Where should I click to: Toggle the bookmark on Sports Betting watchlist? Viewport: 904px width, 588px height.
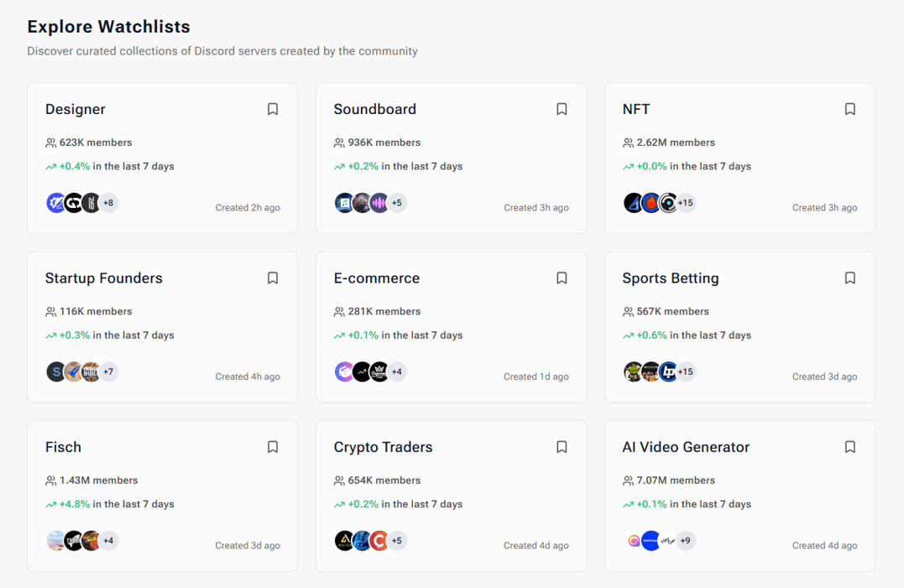[849, 278]
